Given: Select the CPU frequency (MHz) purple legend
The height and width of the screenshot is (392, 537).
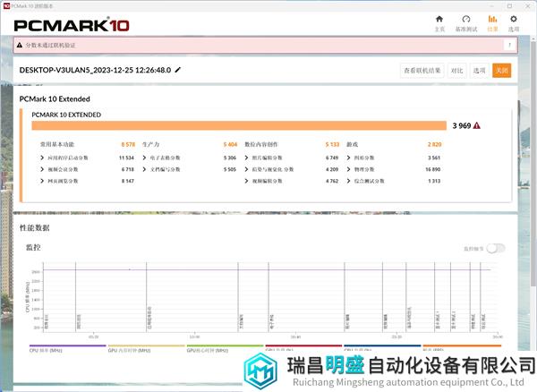Looking at the screenshot, I should pos(67,345).
